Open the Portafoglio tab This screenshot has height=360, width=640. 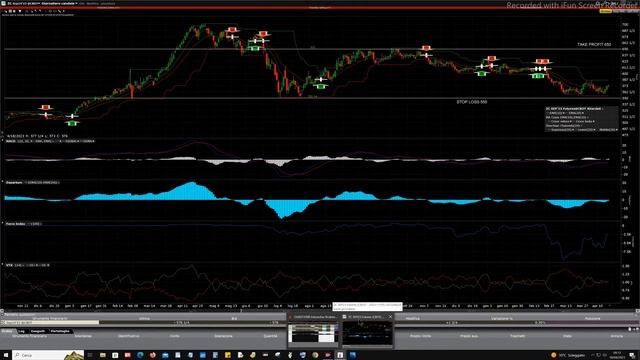tap(60, 331)
